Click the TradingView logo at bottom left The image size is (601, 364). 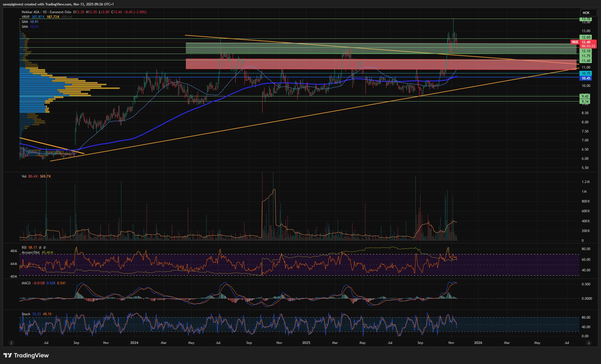click(26, 355)
